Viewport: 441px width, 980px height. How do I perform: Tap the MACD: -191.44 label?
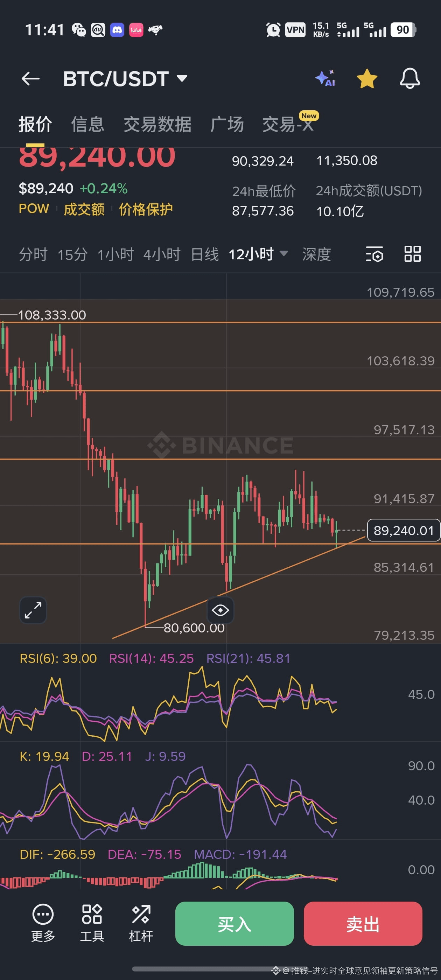(x=240, y=854)
